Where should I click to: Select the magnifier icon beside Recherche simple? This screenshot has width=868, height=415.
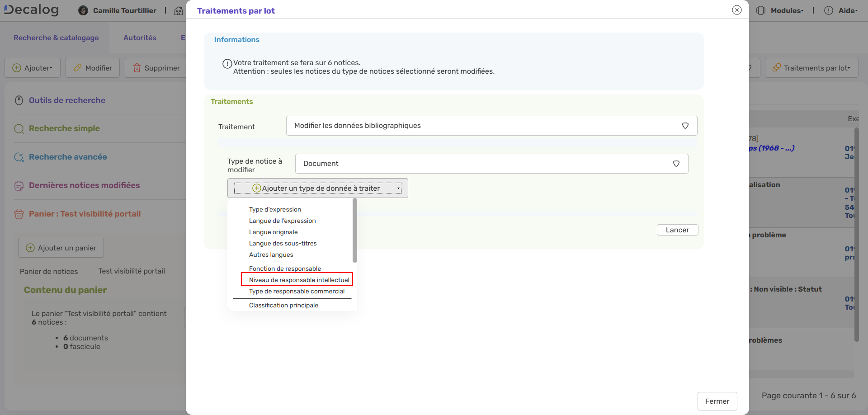[19, 129]
